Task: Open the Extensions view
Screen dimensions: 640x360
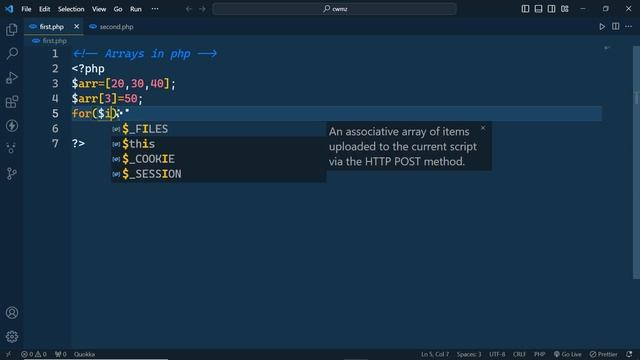Action: tap(12, 102)
